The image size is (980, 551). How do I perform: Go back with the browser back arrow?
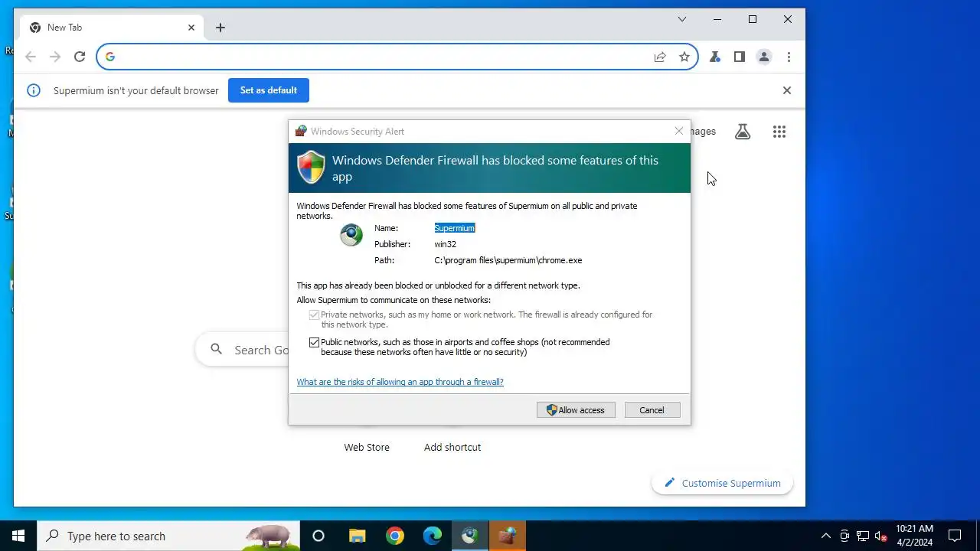31,57
